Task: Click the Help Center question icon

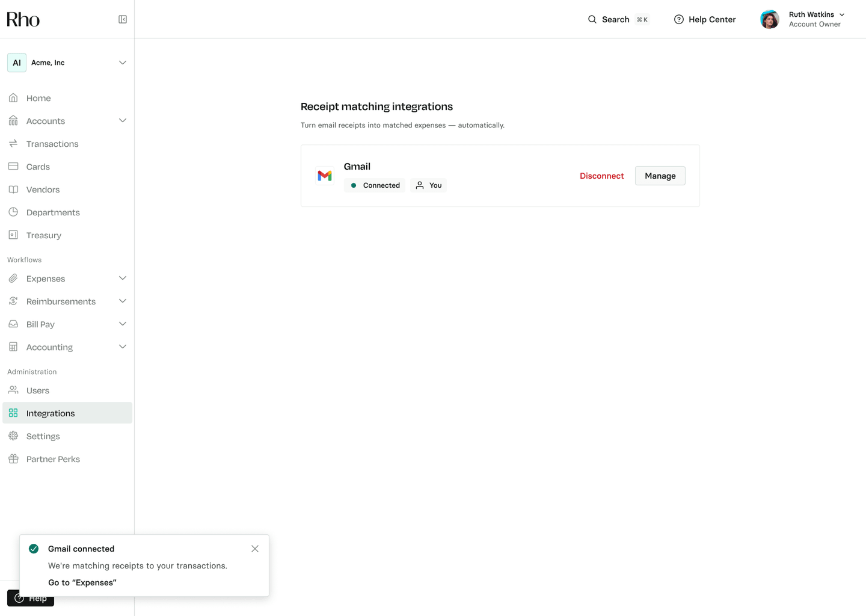Action: coord(679,19)
